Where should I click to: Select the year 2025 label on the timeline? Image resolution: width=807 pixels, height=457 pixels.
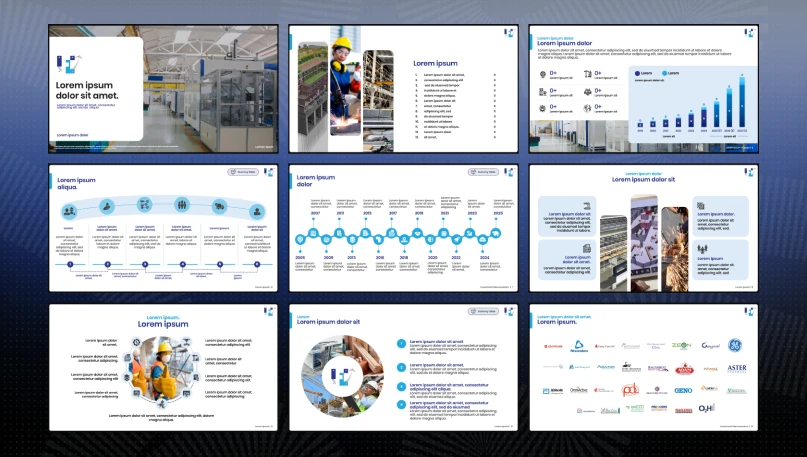498,213
